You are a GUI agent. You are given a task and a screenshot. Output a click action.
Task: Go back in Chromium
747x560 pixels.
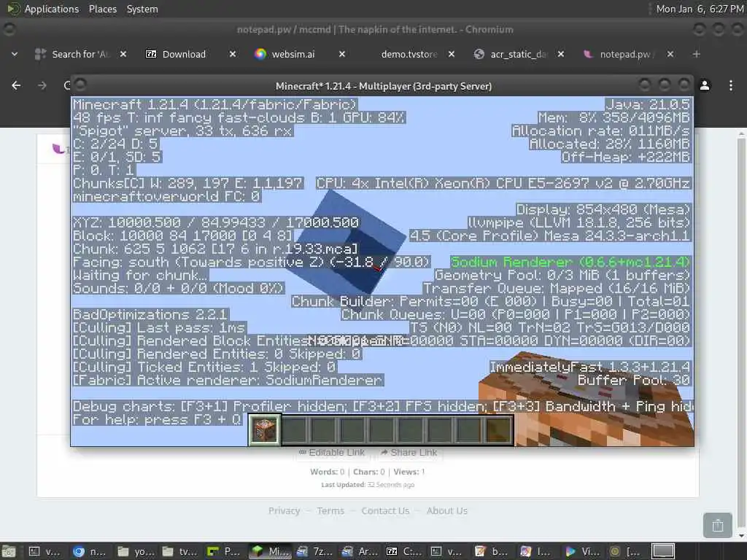[x=16, y=85]
